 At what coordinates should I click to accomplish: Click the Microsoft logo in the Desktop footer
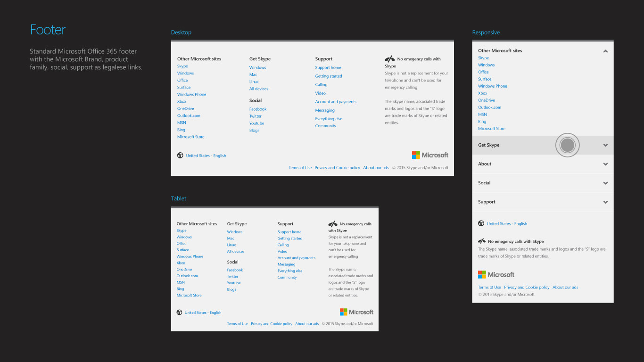430,155
